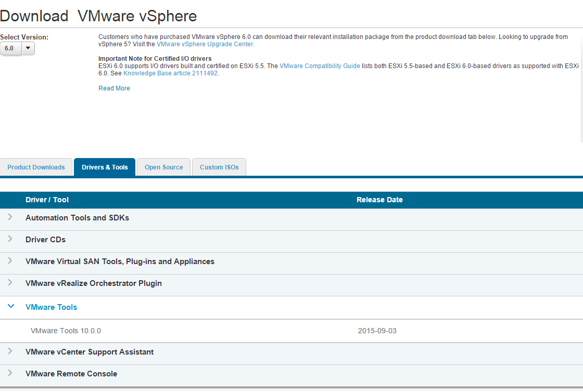This screenshot has height=392, width=583.
Task: Collapse the VMware Tools section chevron
Action: (11, 307)
